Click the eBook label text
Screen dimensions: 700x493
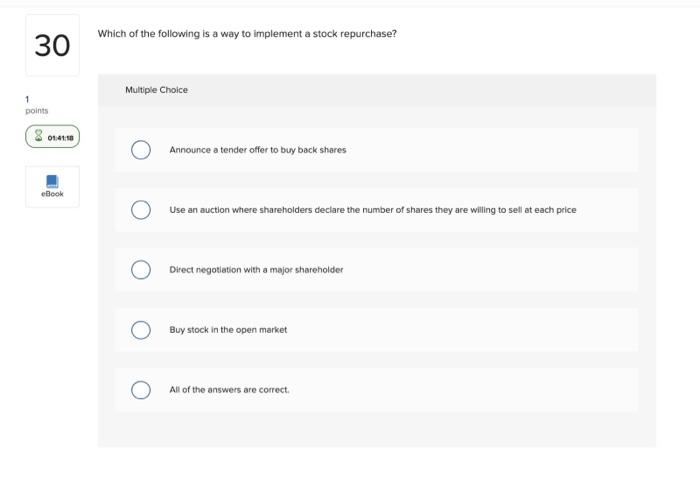click(52, 194)
